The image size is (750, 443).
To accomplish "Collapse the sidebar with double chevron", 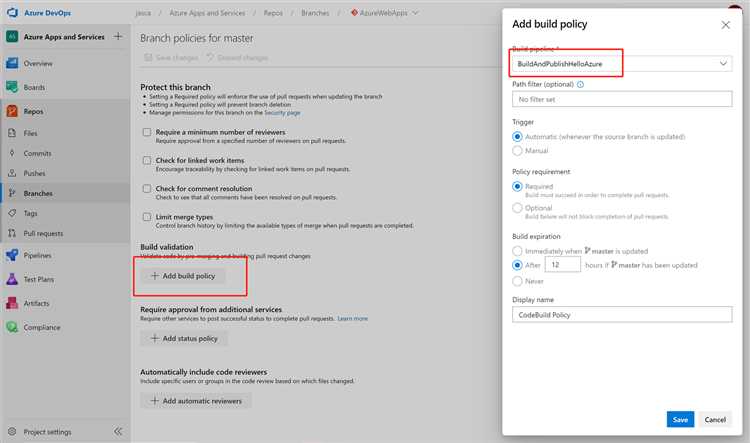I will (x=118, y=432).
